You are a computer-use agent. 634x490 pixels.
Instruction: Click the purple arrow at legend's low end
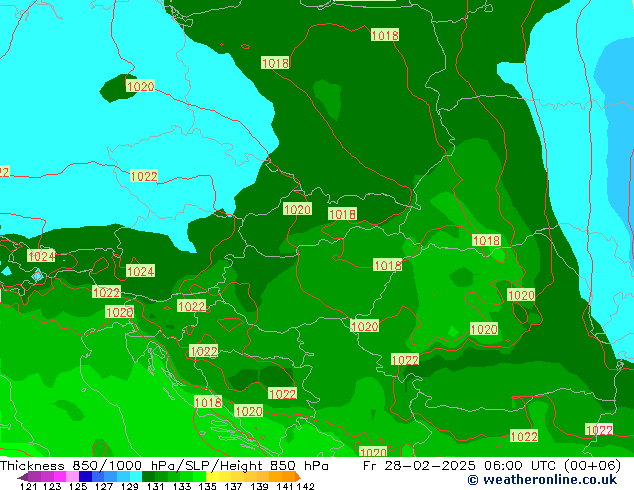point(23,477)
